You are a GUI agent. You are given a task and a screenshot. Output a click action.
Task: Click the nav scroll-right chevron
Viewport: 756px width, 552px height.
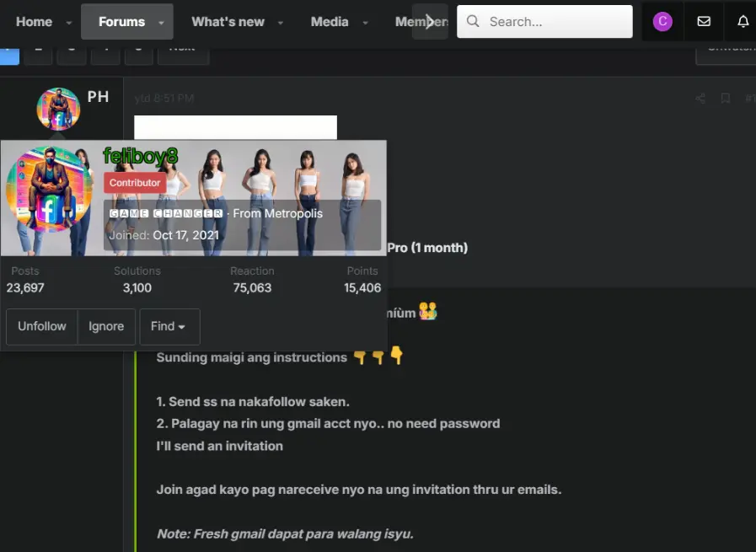tap(430, 22)
